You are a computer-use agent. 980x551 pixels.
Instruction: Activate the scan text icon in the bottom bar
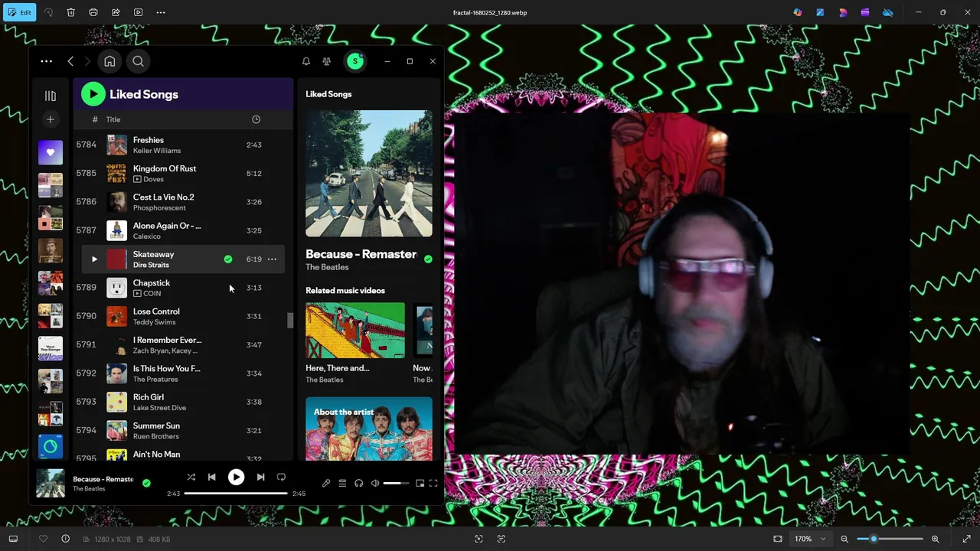501,539
